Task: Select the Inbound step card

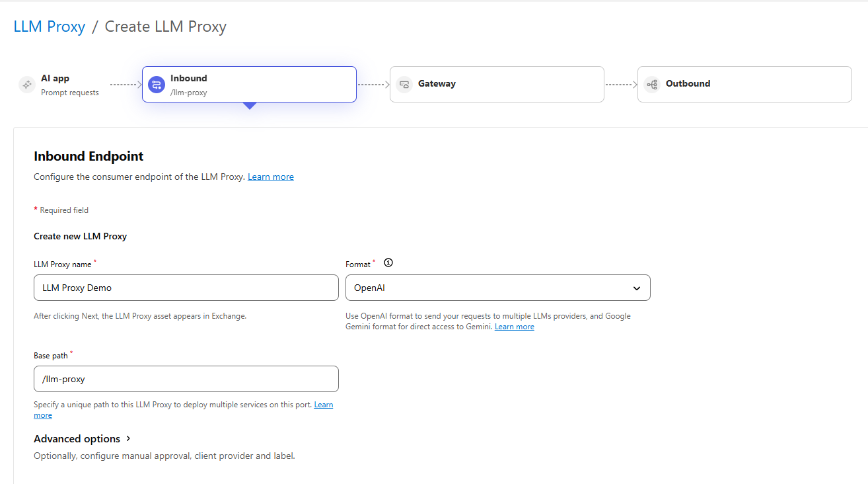Action: pos(249,84)
